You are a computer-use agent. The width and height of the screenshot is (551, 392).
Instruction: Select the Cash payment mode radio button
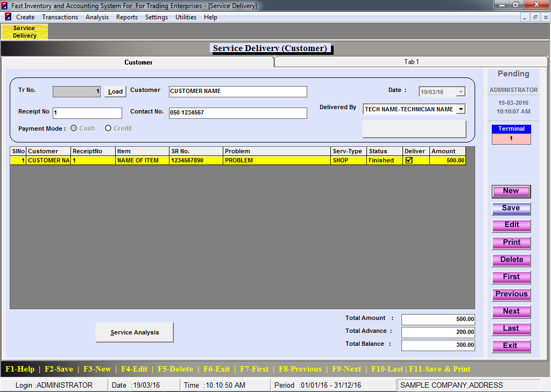coord(74,129)
